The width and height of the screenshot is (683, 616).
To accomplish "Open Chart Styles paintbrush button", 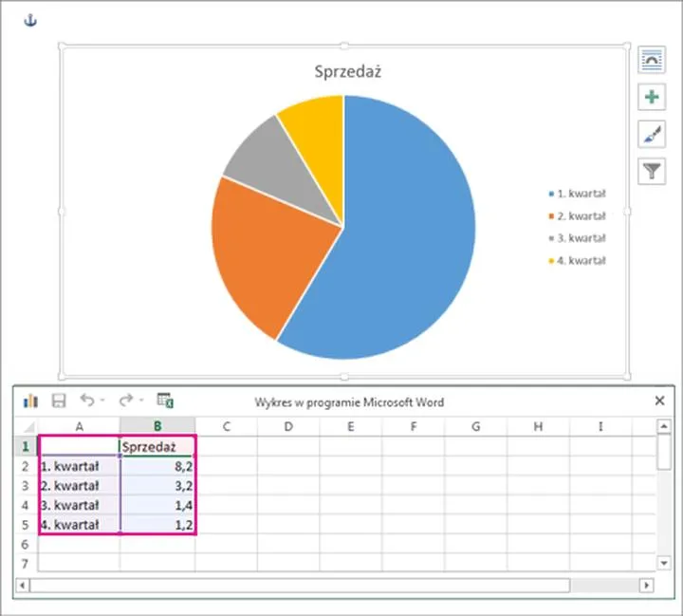I will point(653,134).
